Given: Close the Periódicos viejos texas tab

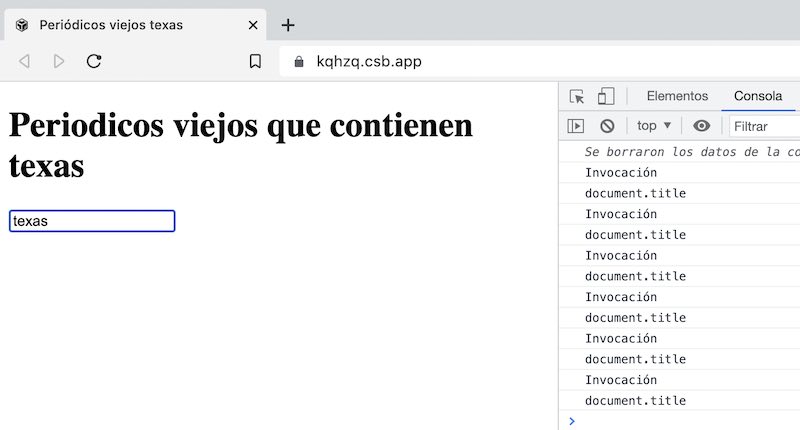Looking at the screenshot, I should pyautogui.click(x=254, y=25).
